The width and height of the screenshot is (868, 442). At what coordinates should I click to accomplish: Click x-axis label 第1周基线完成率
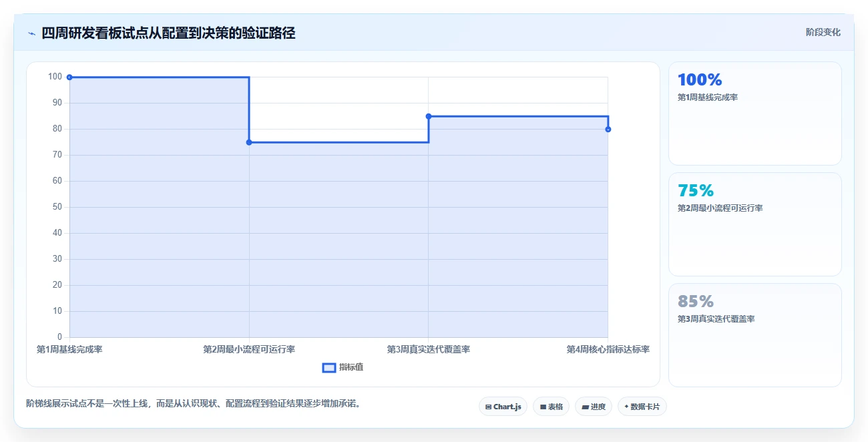tap(69, 349)
